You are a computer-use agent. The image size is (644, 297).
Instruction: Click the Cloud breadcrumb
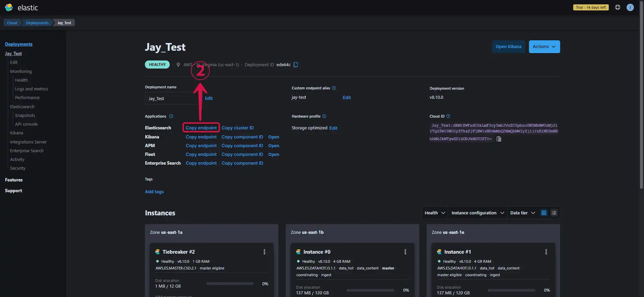12,23
